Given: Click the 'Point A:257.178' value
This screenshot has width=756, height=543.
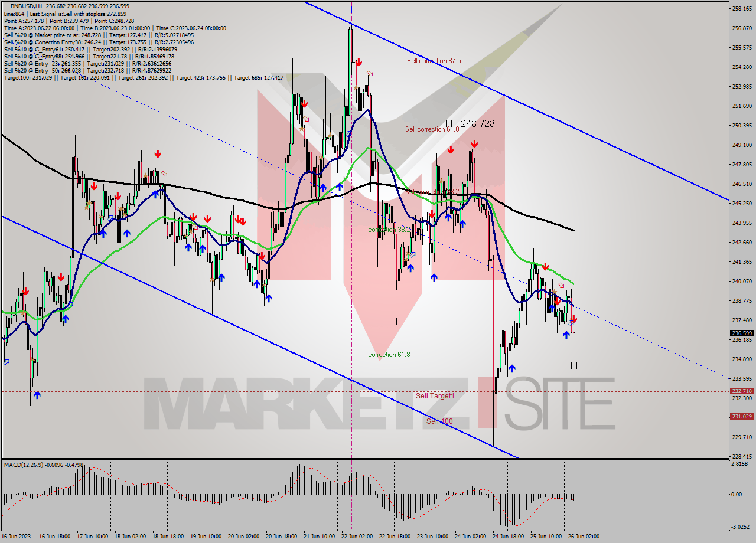Looking at the screenshot, I should 23,21.
